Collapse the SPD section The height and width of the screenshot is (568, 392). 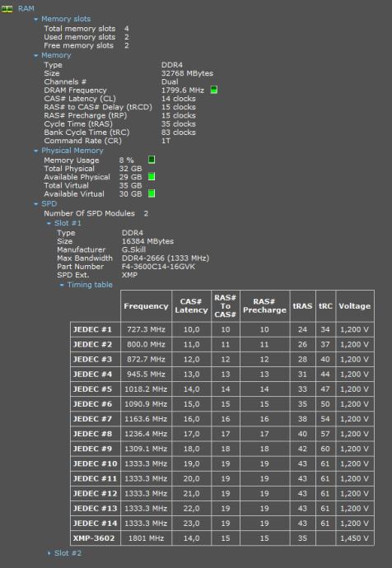click(x=36, y=204)
